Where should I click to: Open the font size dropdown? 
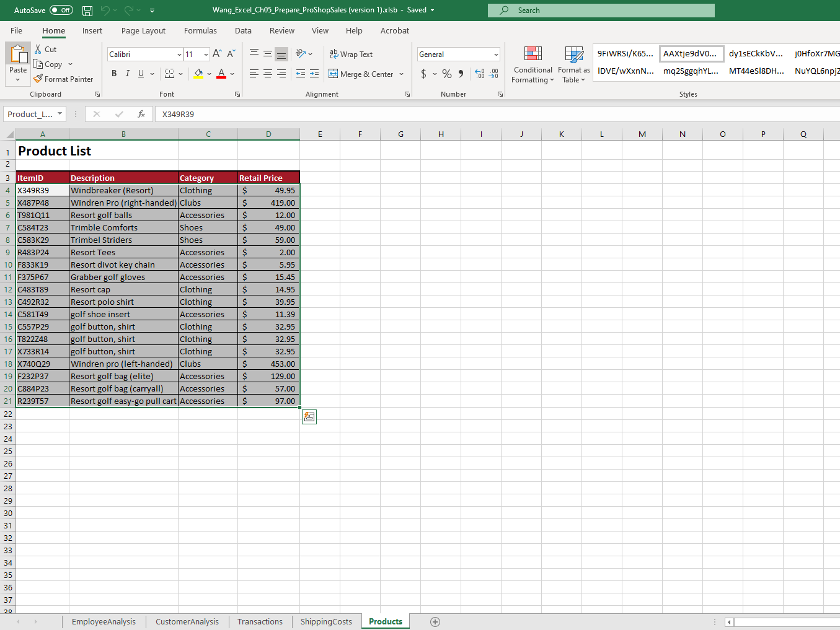coord(206,55)
